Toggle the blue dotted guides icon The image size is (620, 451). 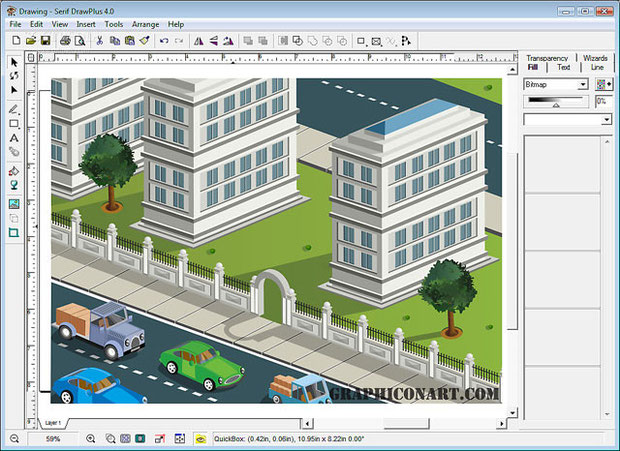(180, 438)
